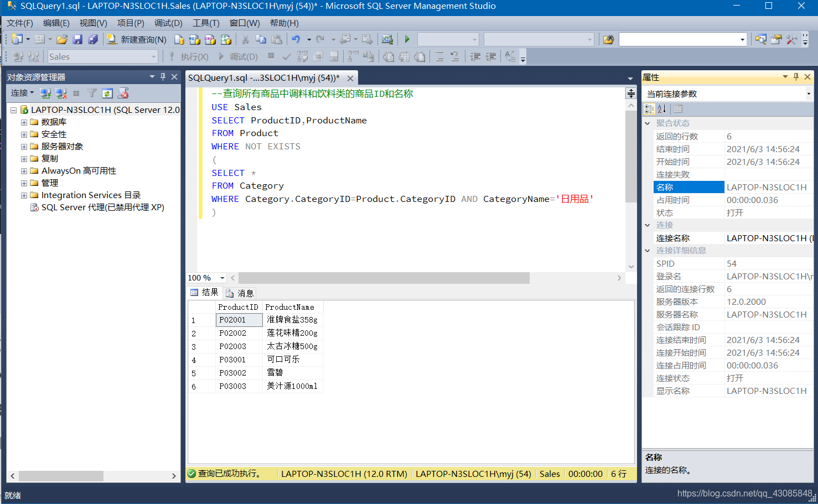Viewport: 818px width, 504px height.
Task: Click Connect Object Explorer icon
Action: tap(45, 93)
